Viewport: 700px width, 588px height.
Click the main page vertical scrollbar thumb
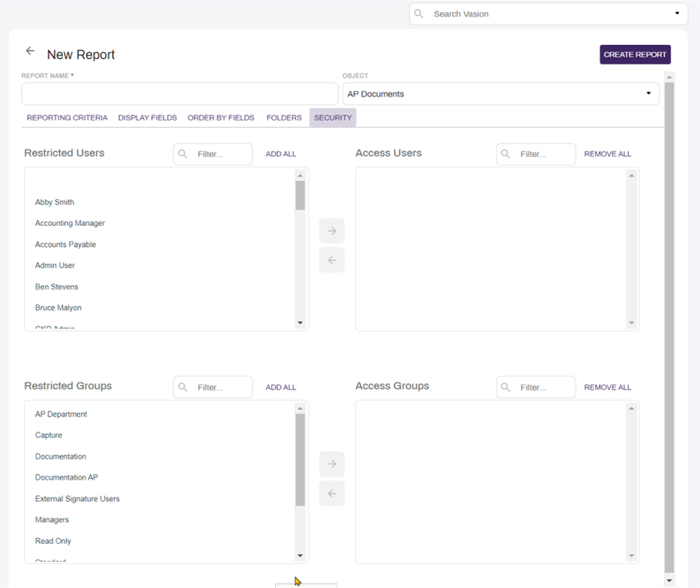coord(669,327)
